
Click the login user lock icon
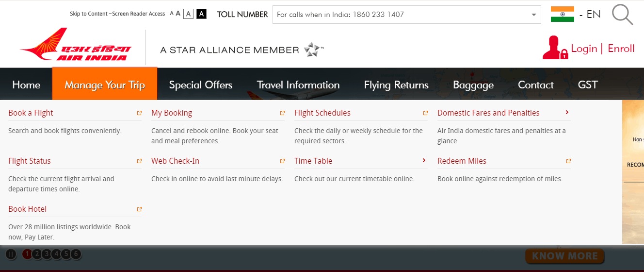click(x=555, y=48)
